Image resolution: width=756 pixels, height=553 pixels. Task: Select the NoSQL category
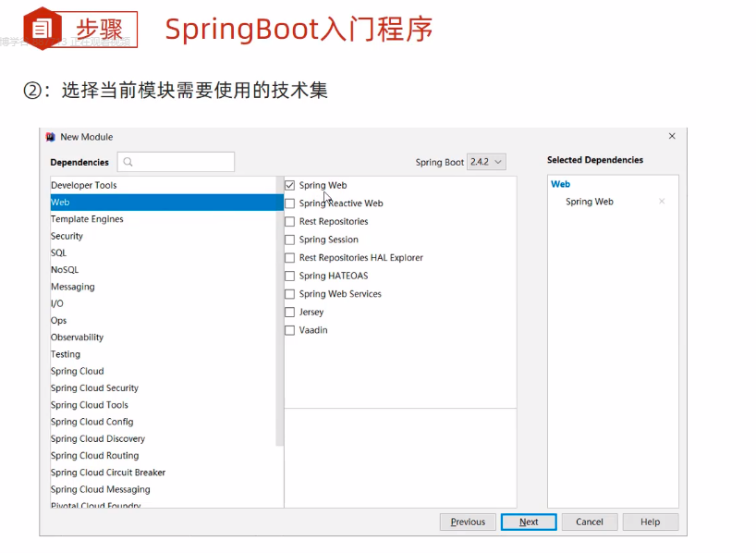164,270
